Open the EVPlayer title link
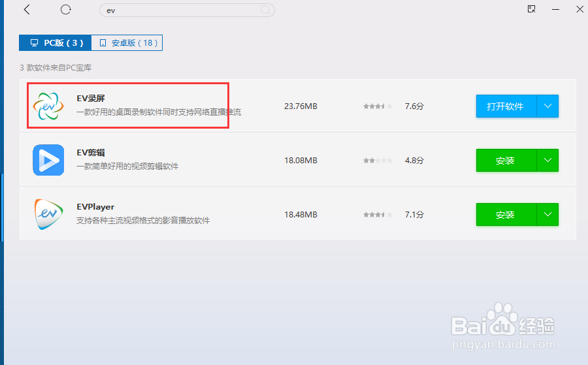This screenshot has width=588, height=365. [95, 207]
